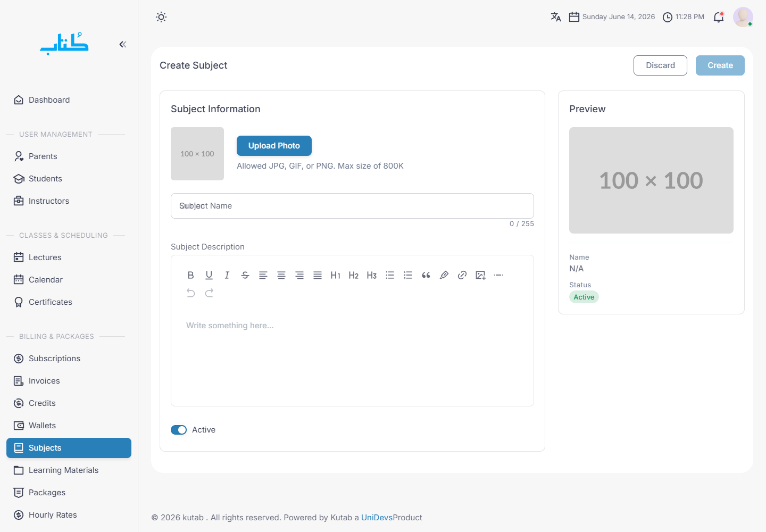Image resolution: width=766 pixels, height=532 pixels.
Task: Open the Students page
Action: [x=69, y=179]
